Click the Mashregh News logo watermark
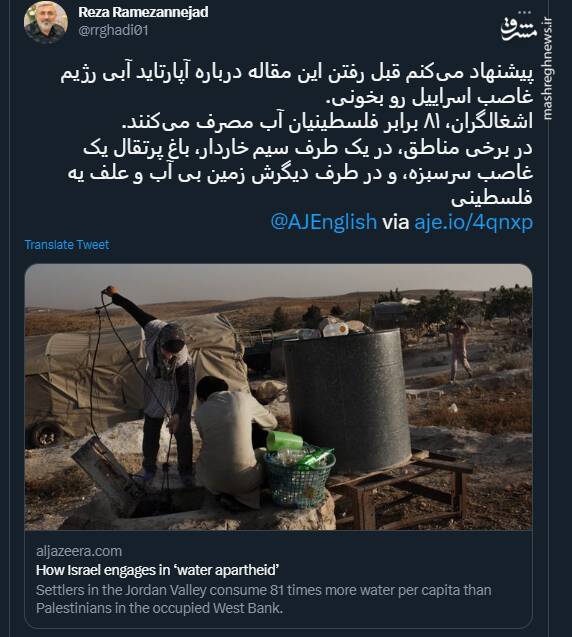Image resolution: width=572 pixels, height=637 pixels. pyautogui.click(x=519, y=29)
